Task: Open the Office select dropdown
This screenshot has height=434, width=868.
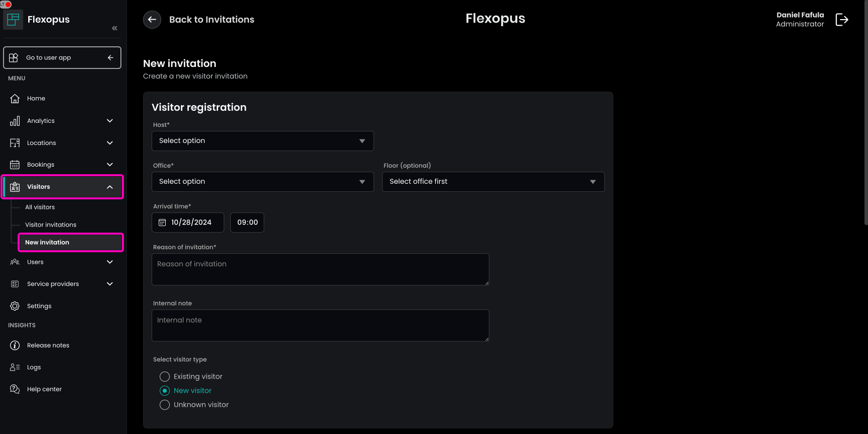Action: tap(262, 182)
